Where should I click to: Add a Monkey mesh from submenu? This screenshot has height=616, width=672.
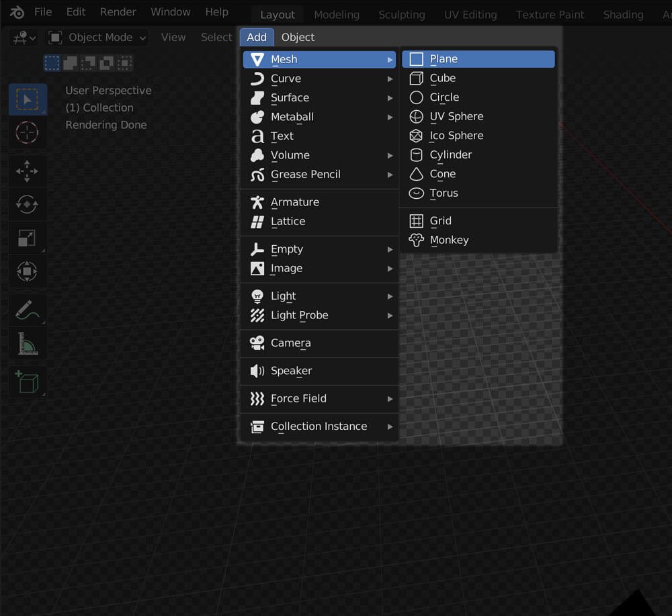point(449,240)
